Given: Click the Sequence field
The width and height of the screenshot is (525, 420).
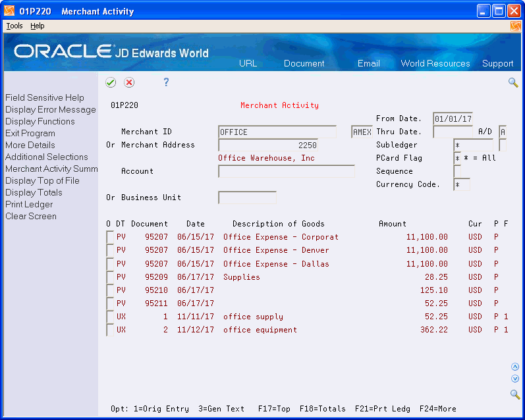Looking at the screenshot, I should point(457,171).
